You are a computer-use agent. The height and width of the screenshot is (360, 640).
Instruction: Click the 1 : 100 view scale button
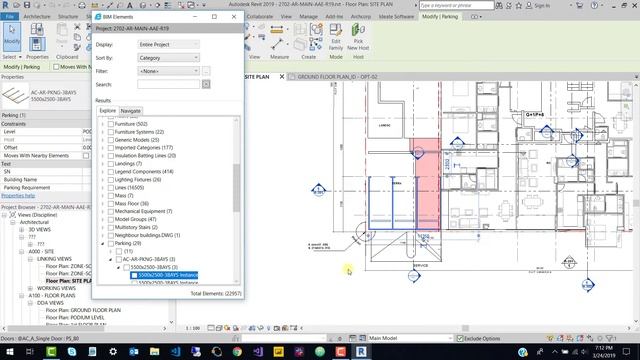pyautogui.click(x=193, y=328)
